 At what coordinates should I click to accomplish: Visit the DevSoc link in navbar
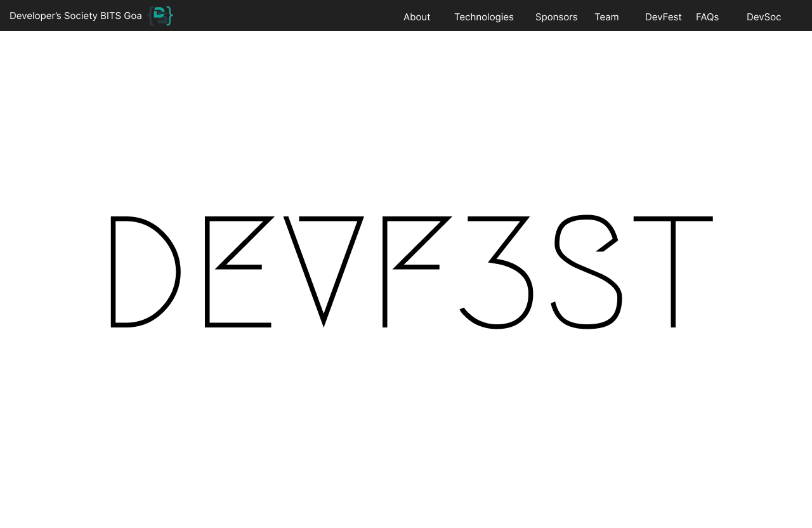(x=764, y=17)
